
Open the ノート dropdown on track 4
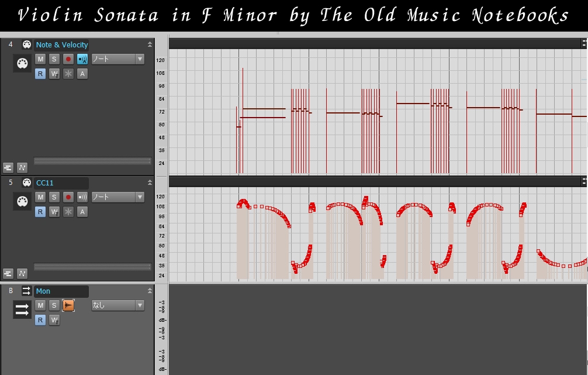[x=117, y=59]
